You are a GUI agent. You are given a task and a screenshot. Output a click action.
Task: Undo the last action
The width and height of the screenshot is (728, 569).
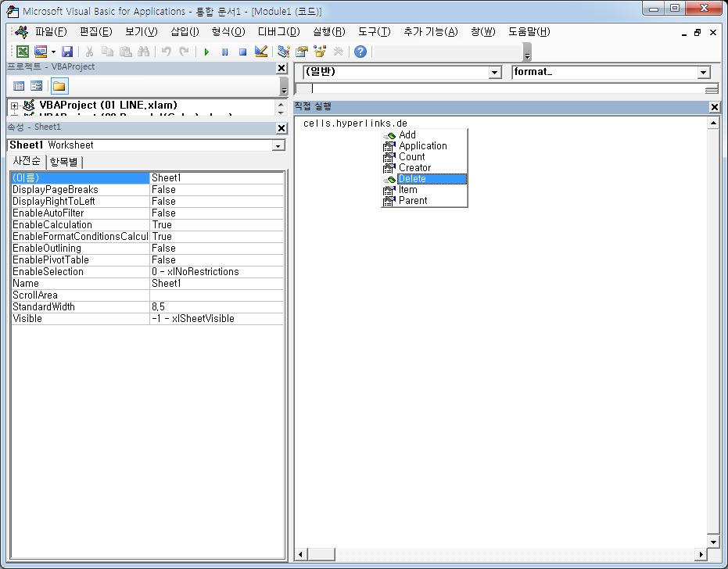[167, 52]
